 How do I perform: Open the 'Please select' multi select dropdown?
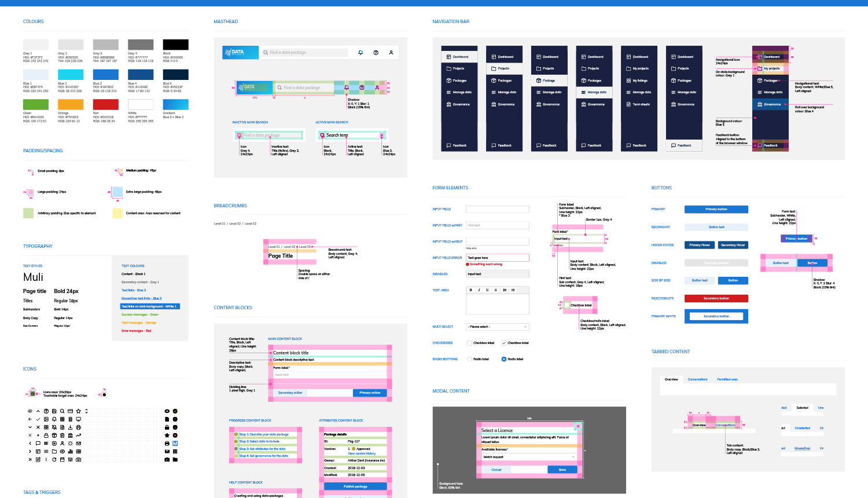(x=498, y=327)
